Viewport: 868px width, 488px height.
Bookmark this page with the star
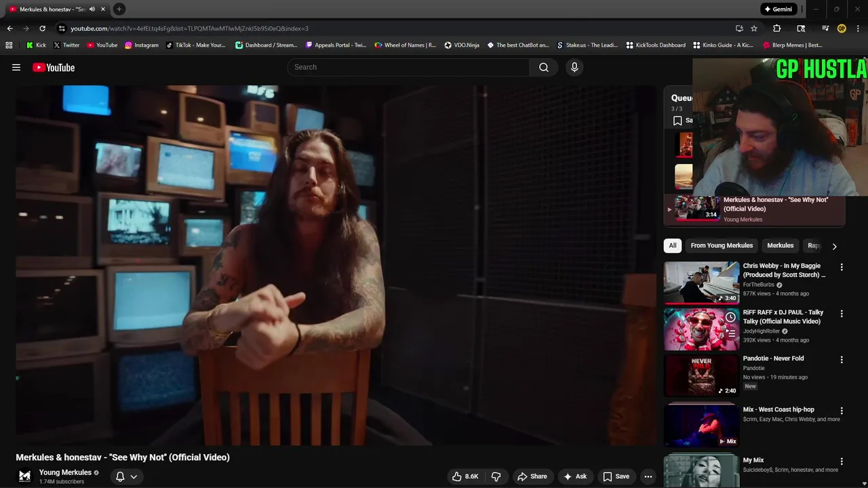[x=754, y=28]
